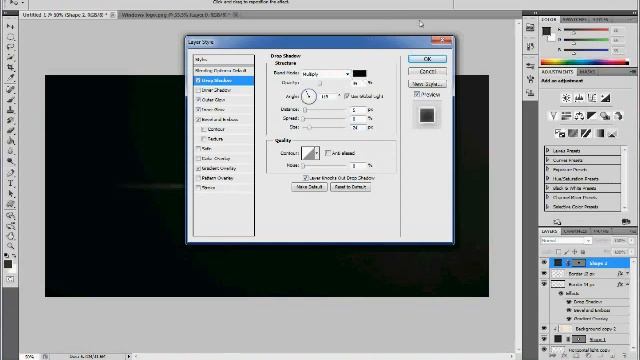Check the Inner Shadow style checkbox
640x360 pixels.
pos(198,90)
